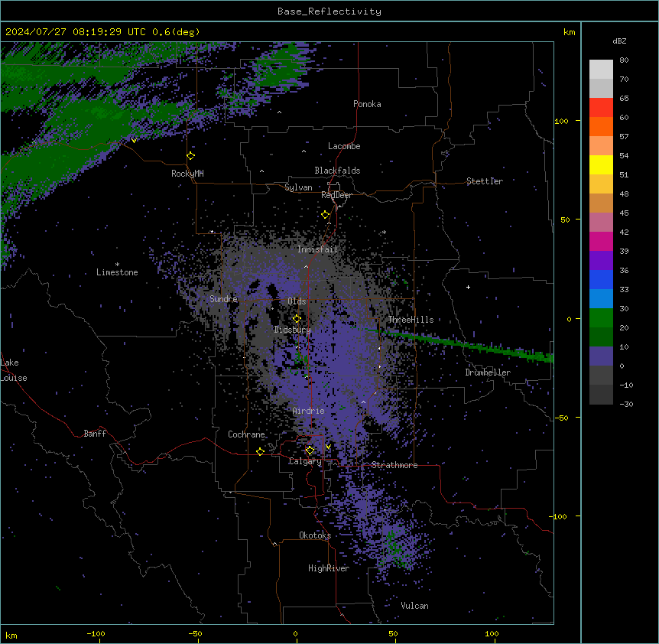659x644 pixels.
Task: Click the Olds town label
Action: (x=297, y=301)
